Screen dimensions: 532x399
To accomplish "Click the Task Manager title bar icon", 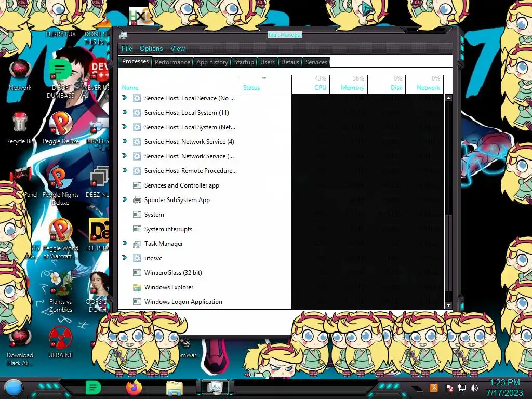I will pyautogui.click(x=123, y=35).
